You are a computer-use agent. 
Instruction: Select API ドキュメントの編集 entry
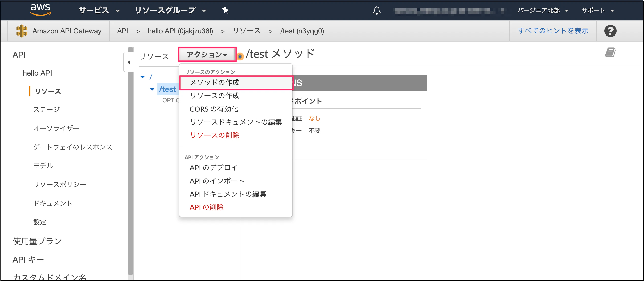click(x=228, y=194)
